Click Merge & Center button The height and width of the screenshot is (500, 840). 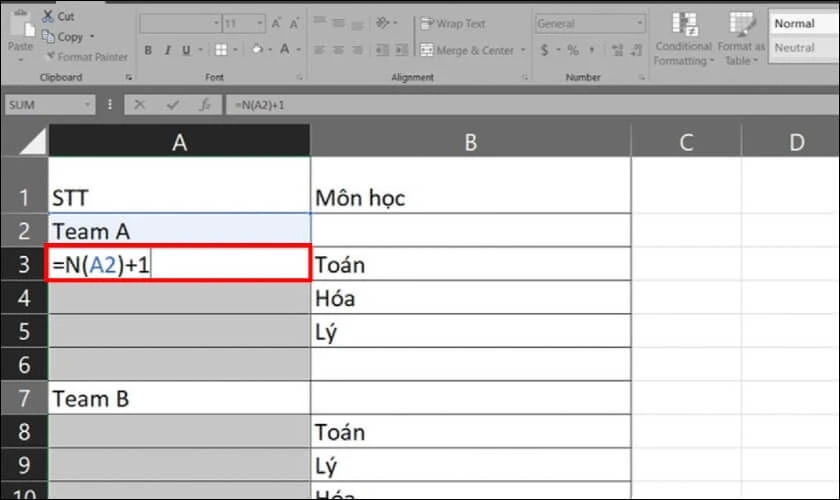pos(467,50)
